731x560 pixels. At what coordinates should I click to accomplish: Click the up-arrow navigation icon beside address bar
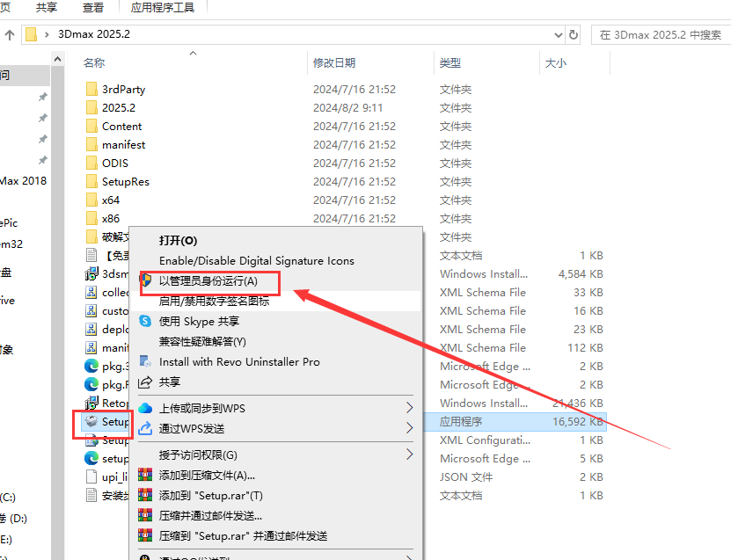8,34
